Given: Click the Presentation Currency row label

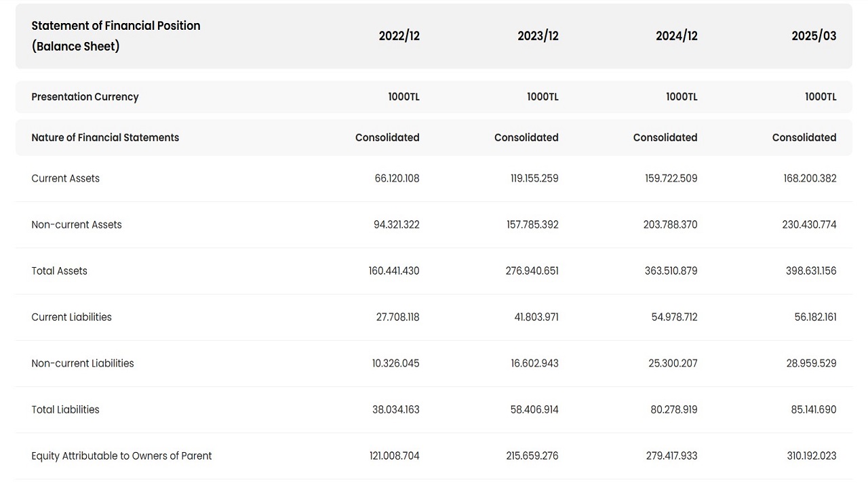Looking at the screenshot, I should tap(85, 97).
